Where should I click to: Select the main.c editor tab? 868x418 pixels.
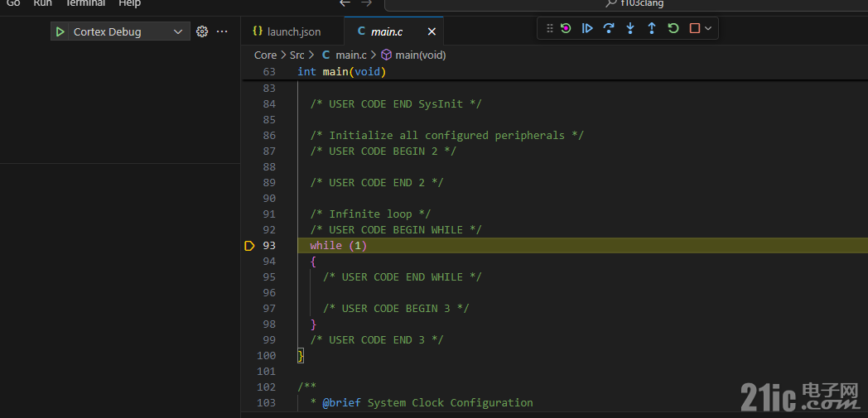pos(387,32)
